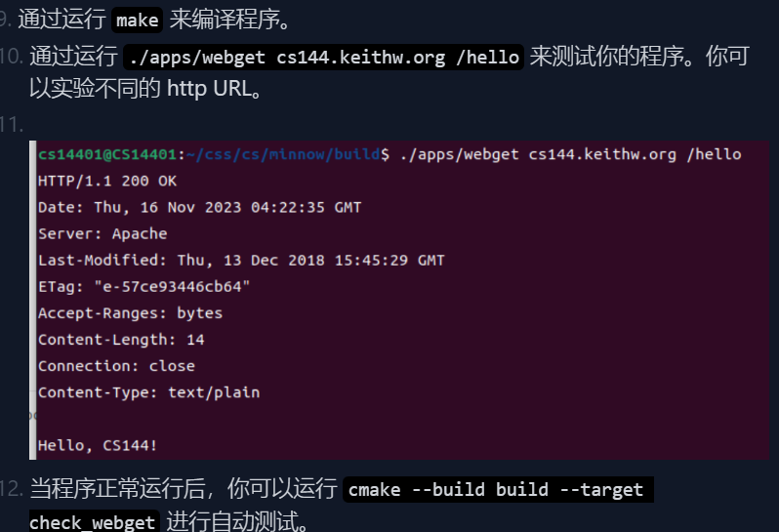
Task: Click the './apps/webget cs144.keithw.org /hello' code snippet in step 10
Action: click(324, 57)
